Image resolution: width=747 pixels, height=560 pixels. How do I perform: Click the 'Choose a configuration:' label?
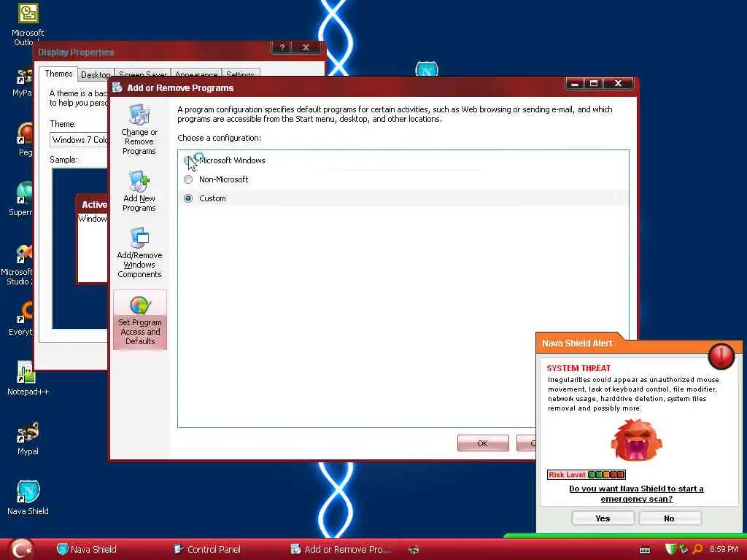click(x=219, y=138)
